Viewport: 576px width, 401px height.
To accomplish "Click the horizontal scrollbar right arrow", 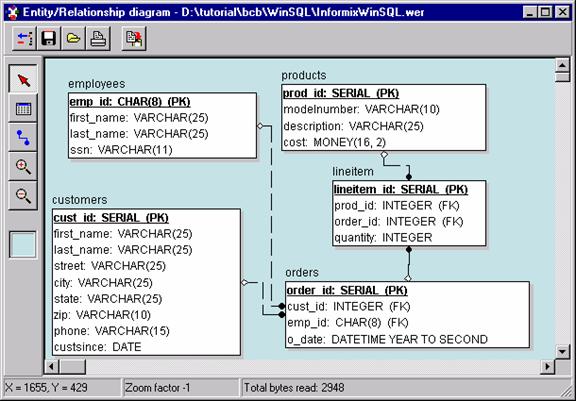I will [548, 366].
